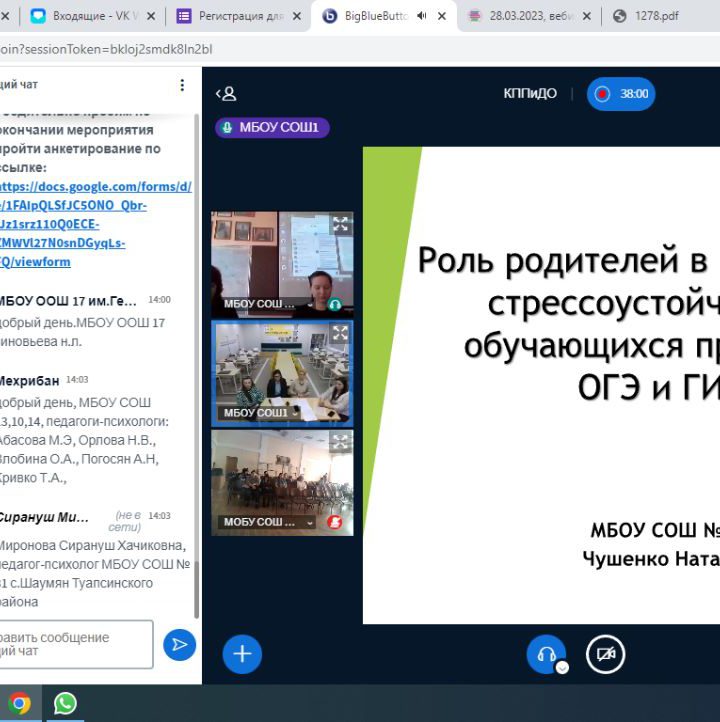Toggle the share webcam button
This screenshot has width=720, height=722.
[x=605, y=655]
